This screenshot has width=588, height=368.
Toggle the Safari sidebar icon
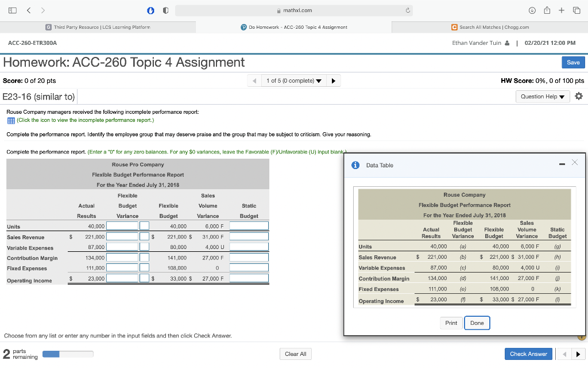[x=11, y=10]
